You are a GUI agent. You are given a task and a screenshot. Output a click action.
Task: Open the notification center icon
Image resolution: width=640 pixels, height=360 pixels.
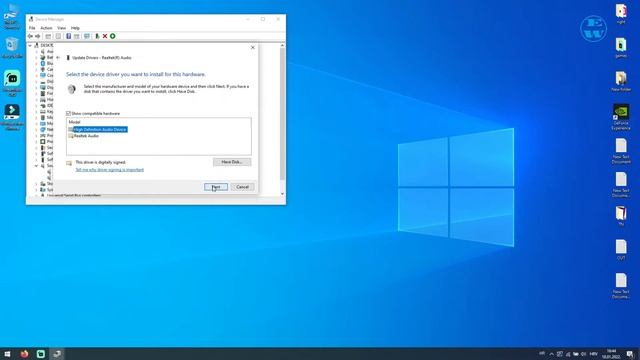click(x=630, y=354)
